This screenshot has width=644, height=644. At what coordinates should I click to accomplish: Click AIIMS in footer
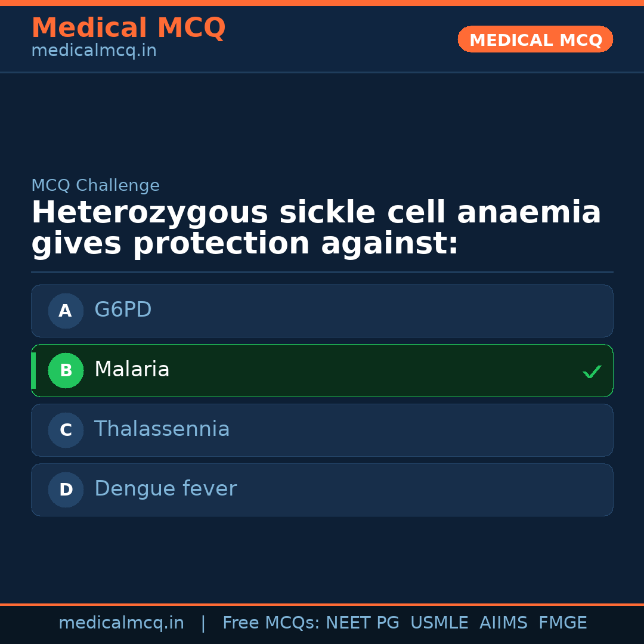click(x=503, y=623)
